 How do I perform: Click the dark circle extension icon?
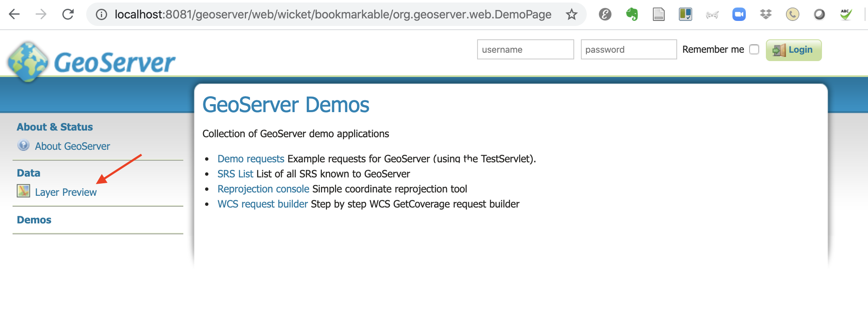819,15
